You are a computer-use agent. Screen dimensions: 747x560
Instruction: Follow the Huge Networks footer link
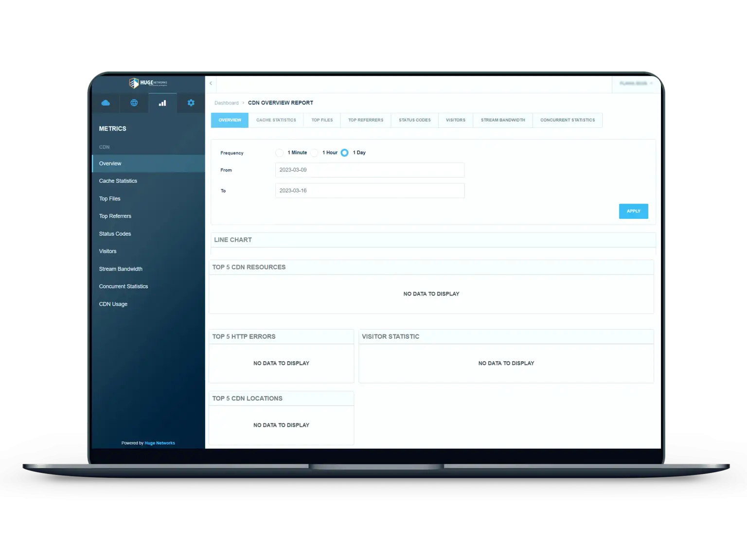pyautogui.click(x=160, y=443)
